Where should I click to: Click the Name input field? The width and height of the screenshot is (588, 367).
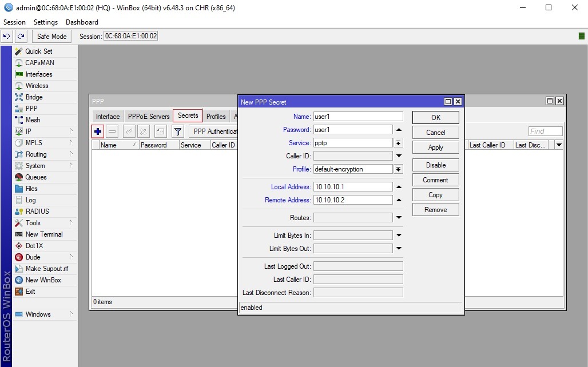click(358, 117)
